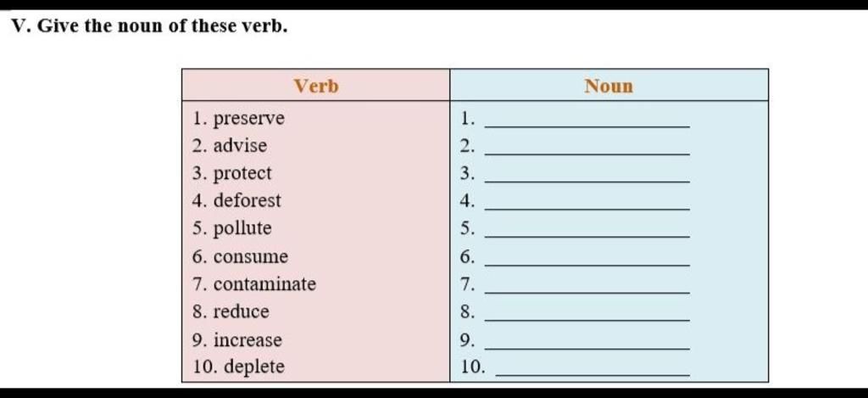Click the blank line for noun 10
868x398 pixels.
593,375
